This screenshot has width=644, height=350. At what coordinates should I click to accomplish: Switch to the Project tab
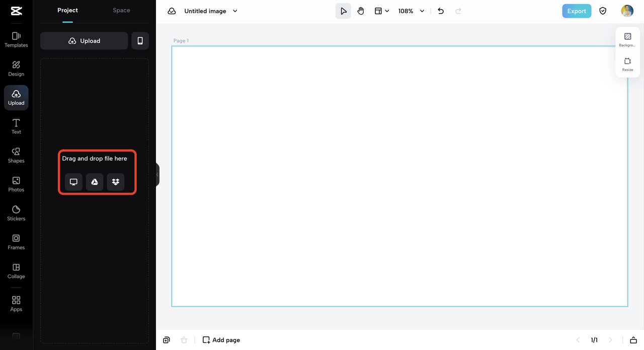coord(67,11)
